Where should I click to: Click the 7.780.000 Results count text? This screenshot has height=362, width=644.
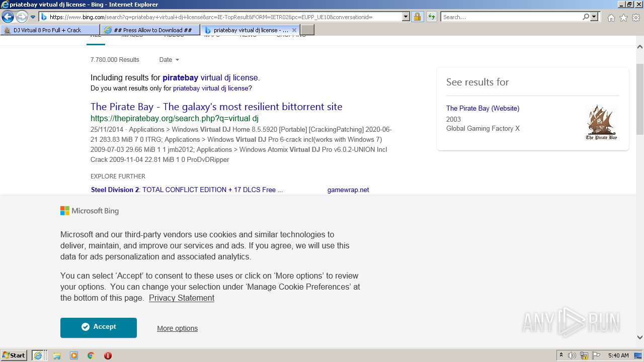click(x=115, y=60)
